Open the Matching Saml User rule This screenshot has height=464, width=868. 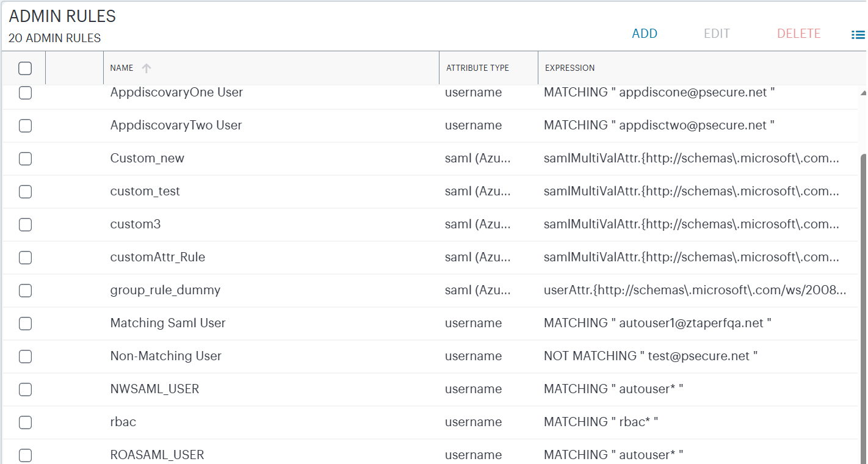coord(168,324)
